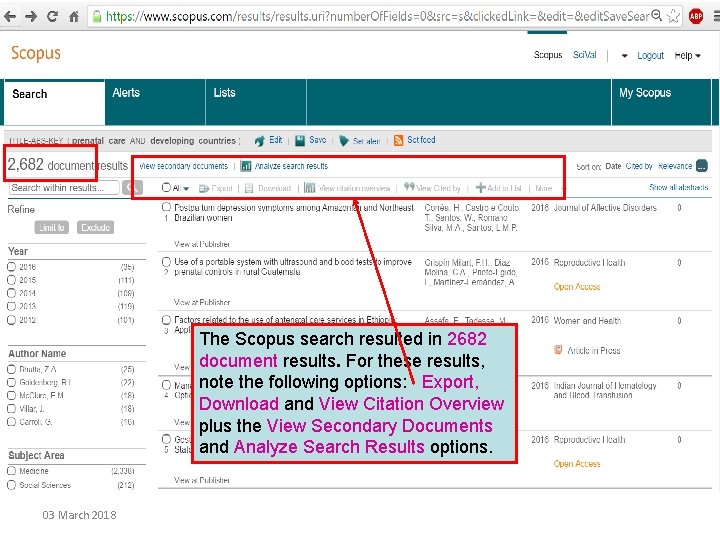
Task: Switch to the Lists tab
Action: (256, 102)
